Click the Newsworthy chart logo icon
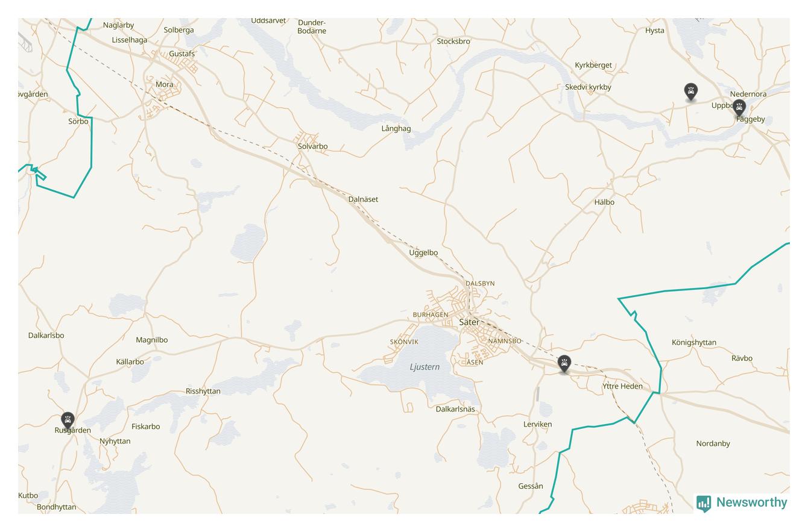 tap(704, 503)
